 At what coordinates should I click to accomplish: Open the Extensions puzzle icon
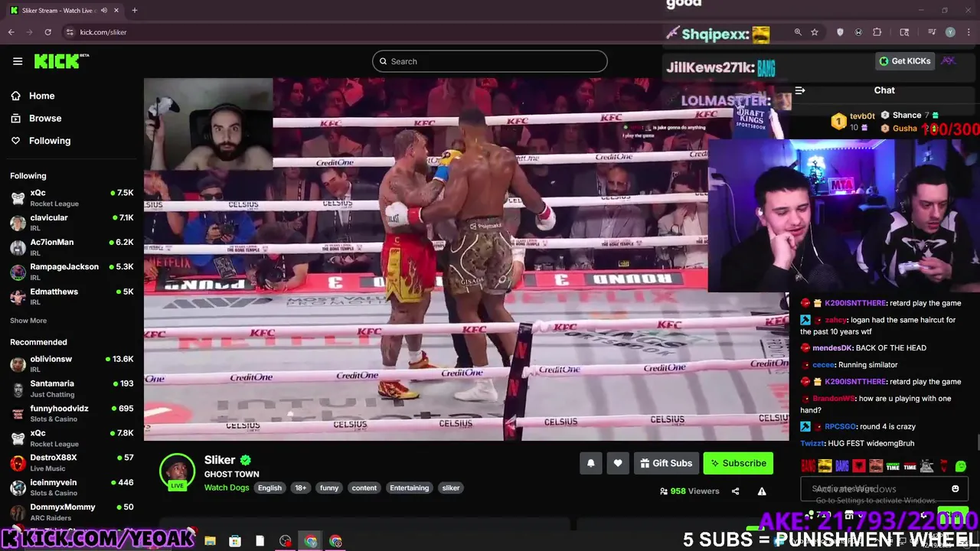point(877,32)
